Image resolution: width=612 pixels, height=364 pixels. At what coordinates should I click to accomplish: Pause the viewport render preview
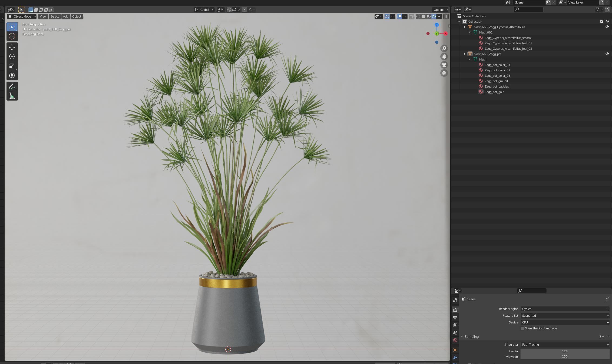[446, 16]
